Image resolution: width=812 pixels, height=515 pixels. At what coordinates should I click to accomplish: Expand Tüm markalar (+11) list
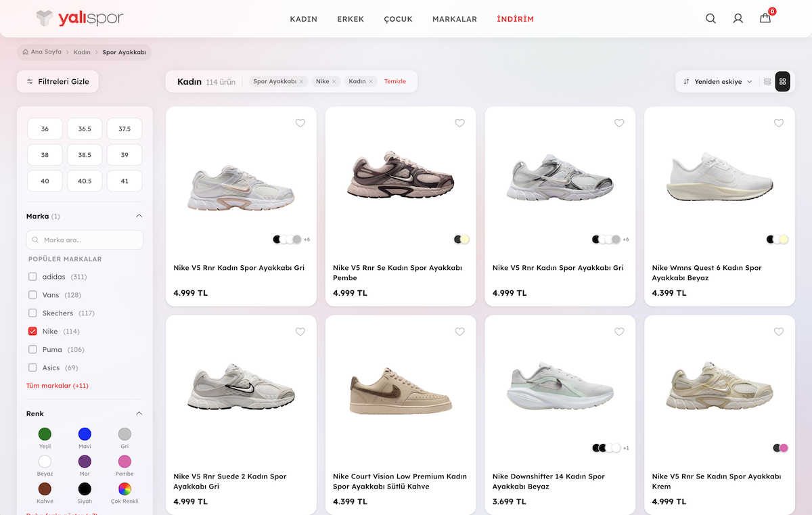coord(58,386)
